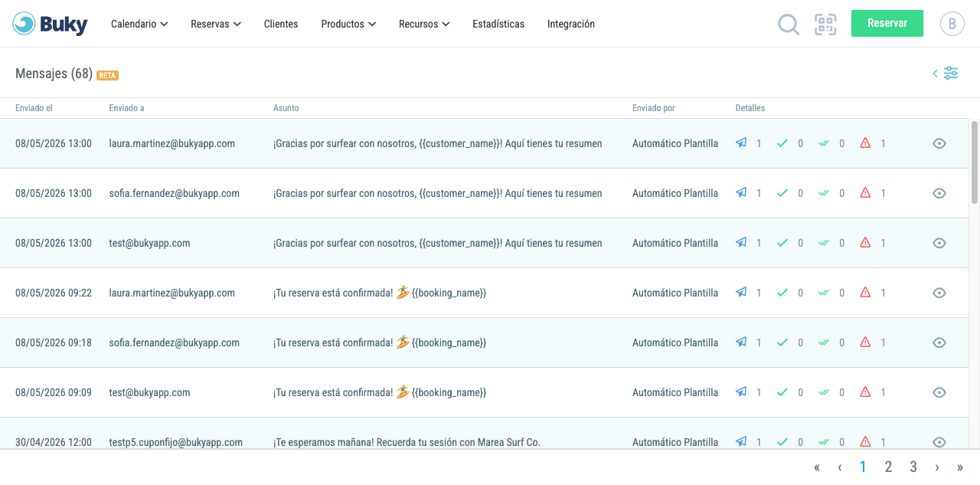Expand the Productos dropdown menu
980x485 pixels.
tap(348, 24)
